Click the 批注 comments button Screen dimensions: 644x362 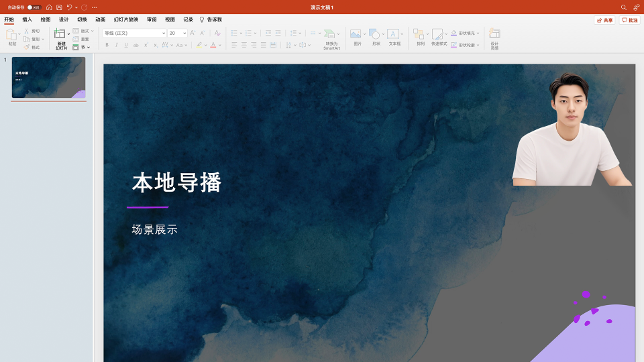point(629,20)
